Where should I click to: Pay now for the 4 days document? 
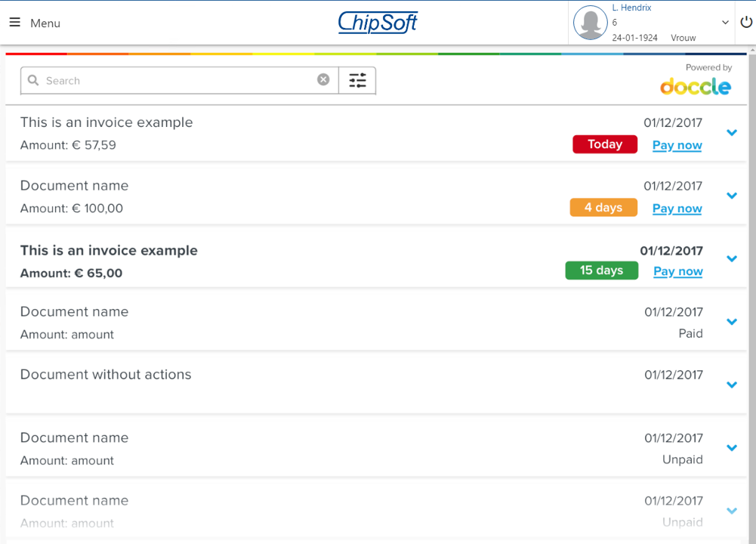click(677, 209)
